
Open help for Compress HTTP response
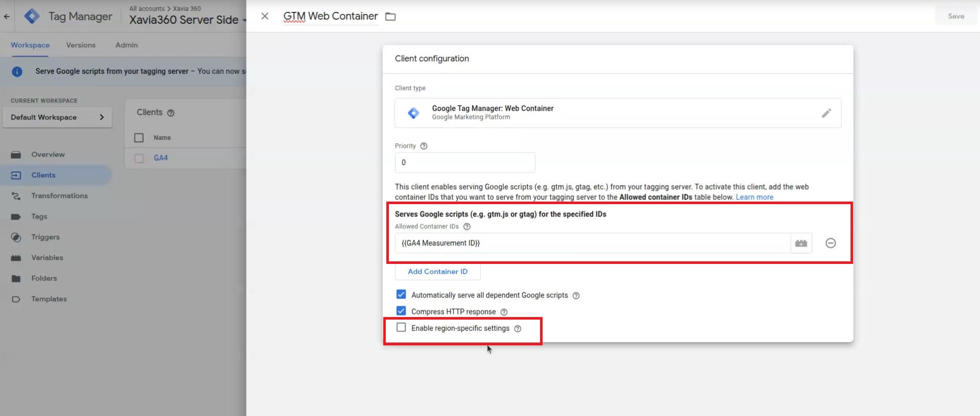tap(504, 312)
